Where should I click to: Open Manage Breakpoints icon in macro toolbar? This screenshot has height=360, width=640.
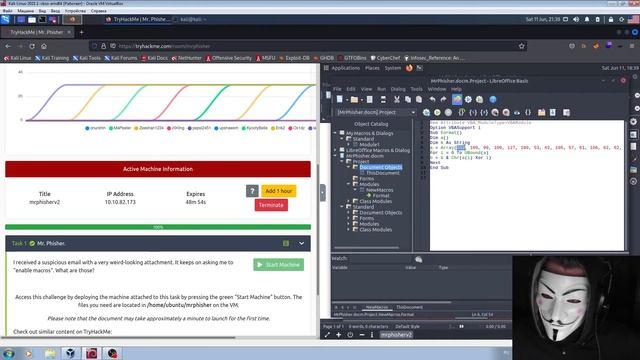click(506, 112)
